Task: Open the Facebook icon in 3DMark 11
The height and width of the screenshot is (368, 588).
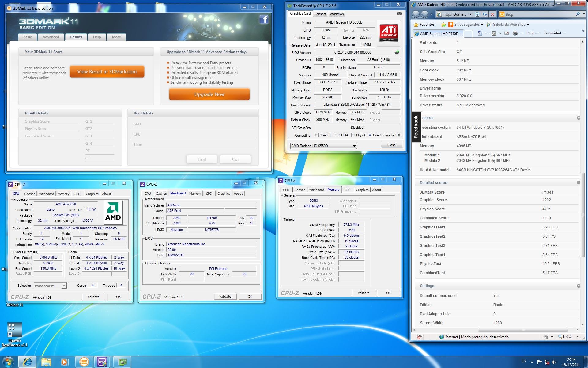Action: coord(264,20)
